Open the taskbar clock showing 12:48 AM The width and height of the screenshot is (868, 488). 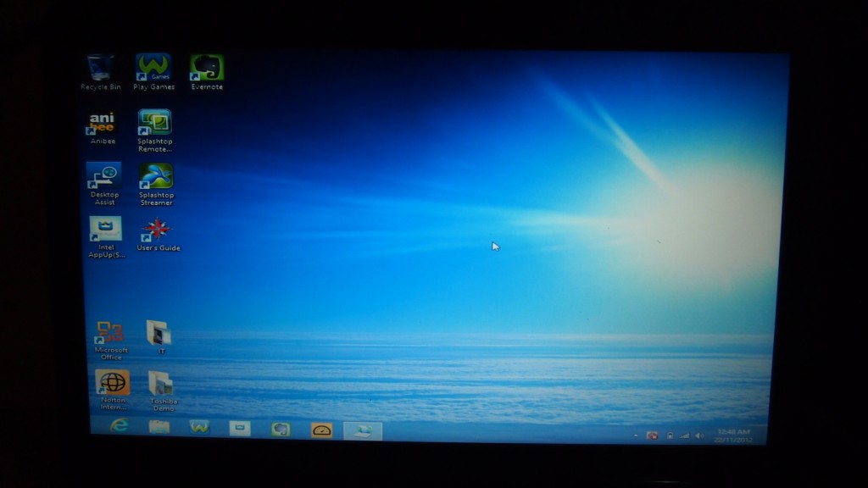pos(733,436)
